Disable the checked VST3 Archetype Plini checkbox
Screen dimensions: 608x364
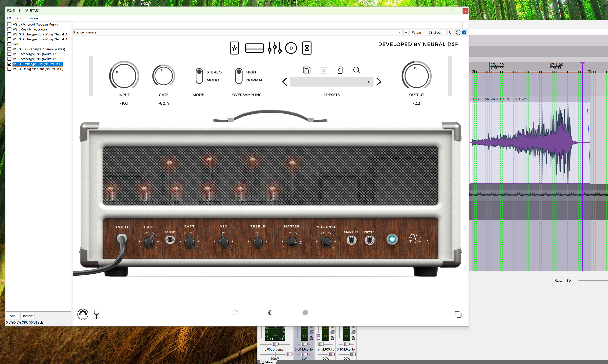click(x=10, y=64)
